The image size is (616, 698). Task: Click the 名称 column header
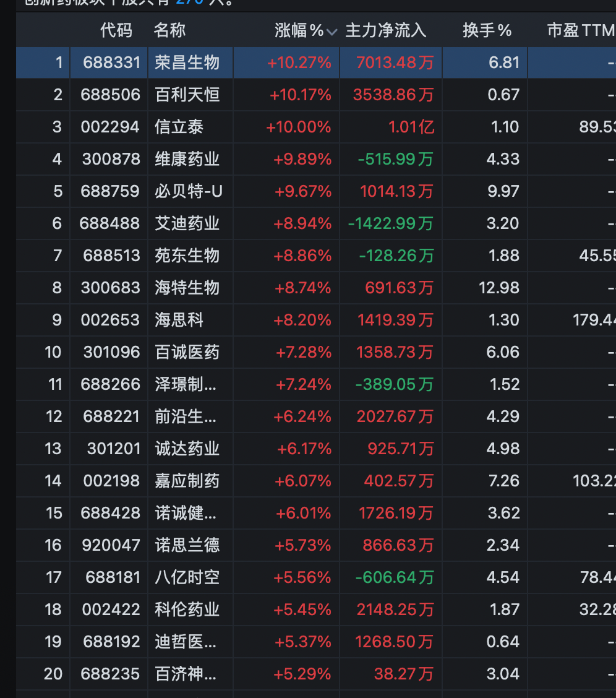click(169, 30)
